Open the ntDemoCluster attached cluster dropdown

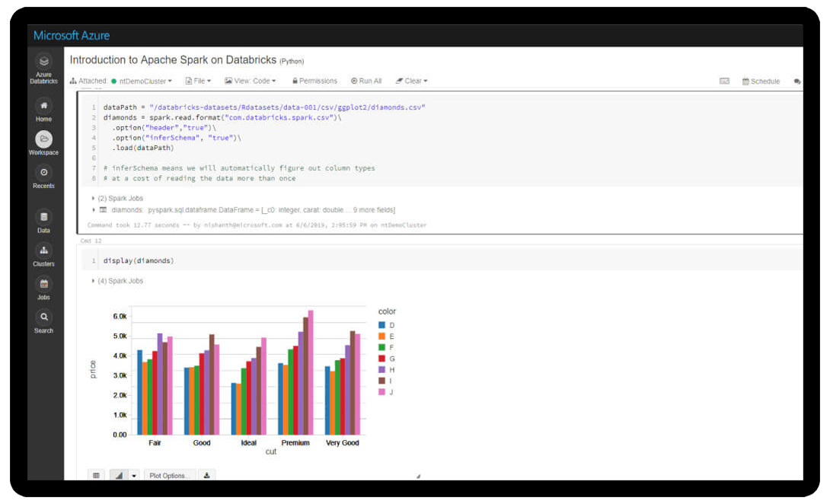coord(145,81)
